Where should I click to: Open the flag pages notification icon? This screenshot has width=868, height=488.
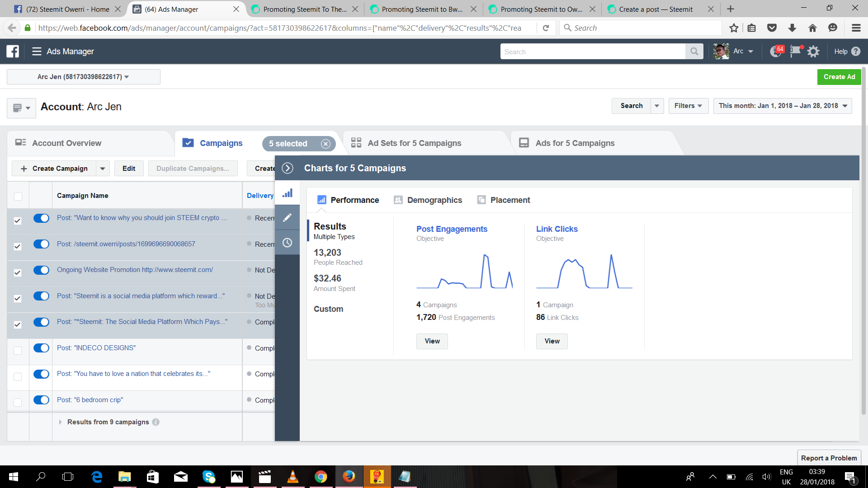(795, 52)
